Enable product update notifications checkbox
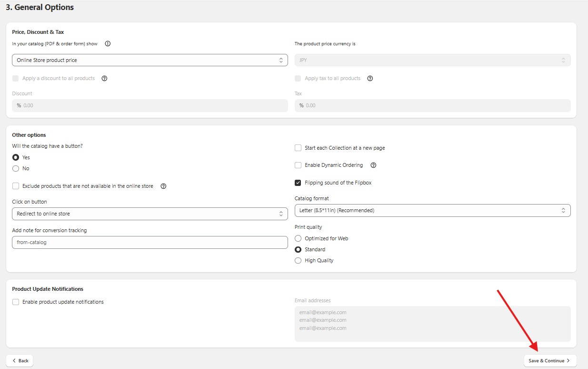The height and width of the screenshot is (369, 588). (x=16, y=302)
